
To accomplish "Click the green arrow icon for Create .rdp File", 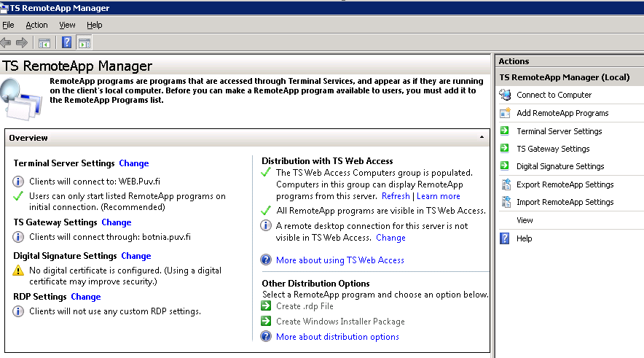I will [266, 306].
